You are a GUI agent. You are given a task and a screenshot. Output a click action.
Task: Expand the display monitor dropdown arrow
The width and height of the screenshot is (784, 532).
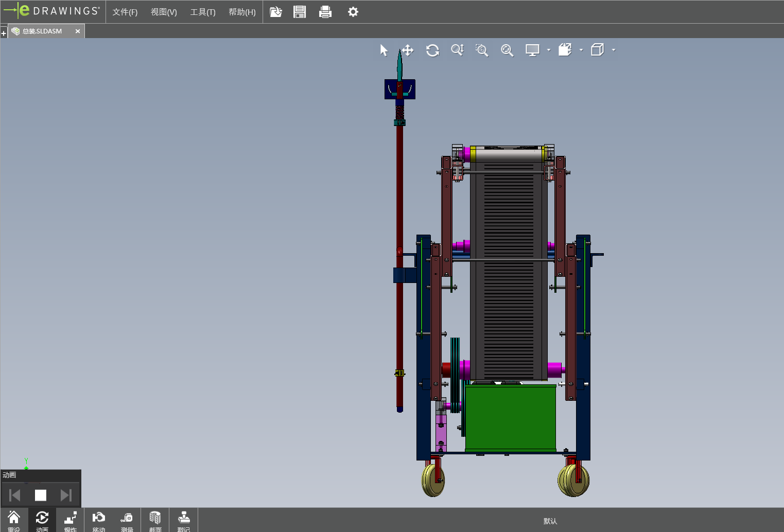(549, 50)
